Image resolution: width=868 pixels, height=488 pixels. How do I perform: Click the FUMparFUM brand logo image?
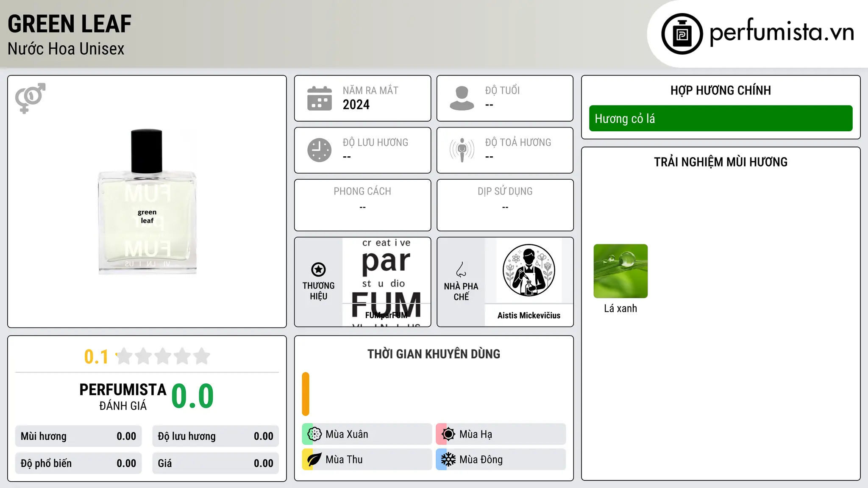(x=386, y=282)
